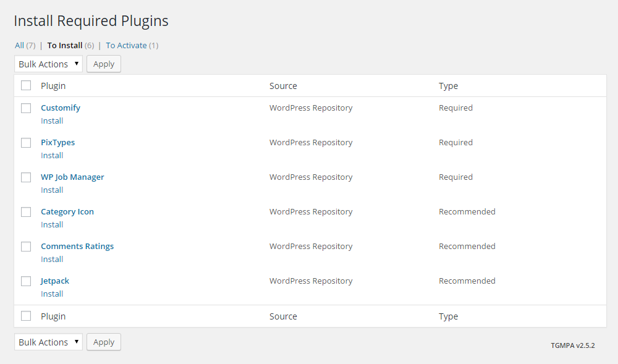
Task: Show the To Install filter
Action: click(x=65, y=45)
